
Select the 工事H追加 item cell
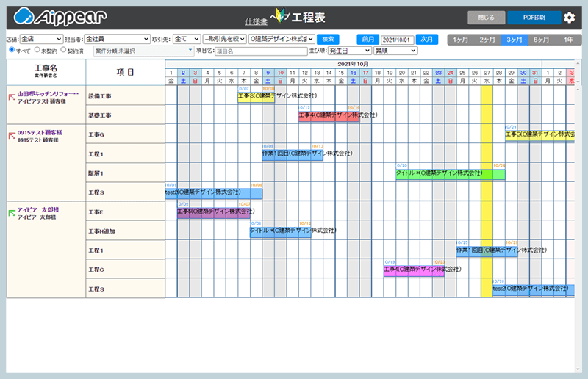click(125, 231)
